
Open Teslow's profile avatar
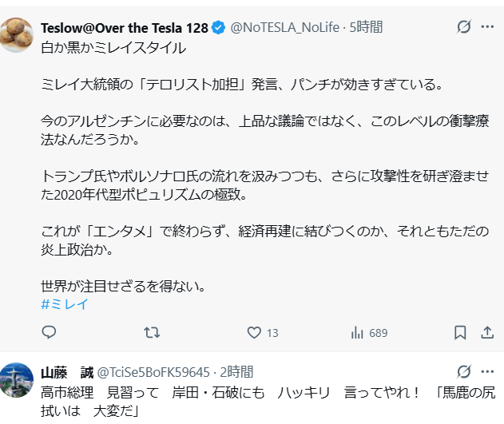[x=16, y=33]
